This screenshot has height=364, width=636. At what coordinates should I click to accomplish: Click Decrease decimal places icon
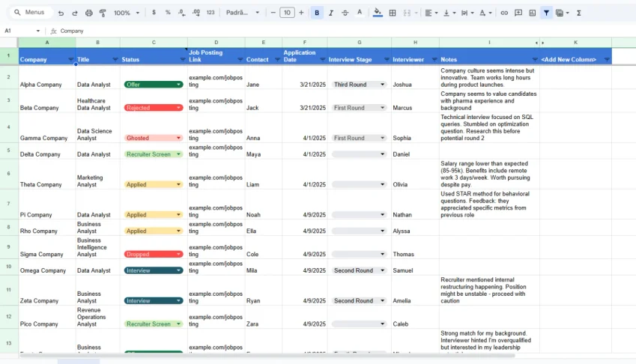pos(182,13)
